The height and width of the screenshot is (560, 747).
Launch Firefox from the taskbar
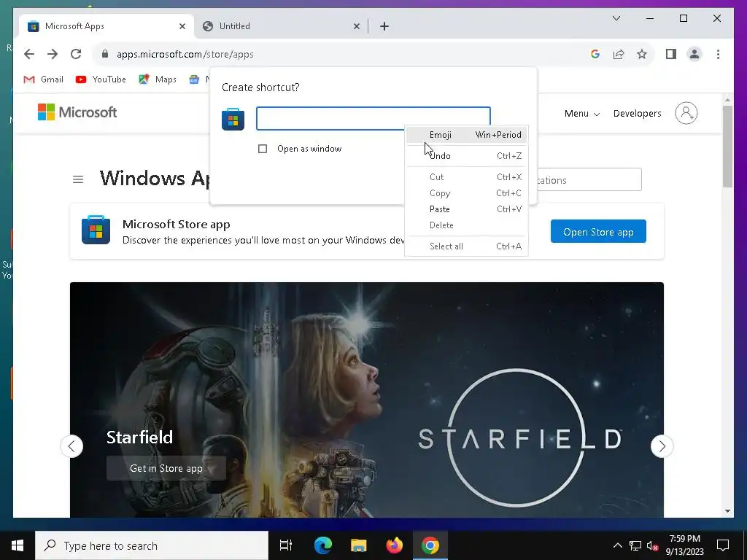[395, 545]
